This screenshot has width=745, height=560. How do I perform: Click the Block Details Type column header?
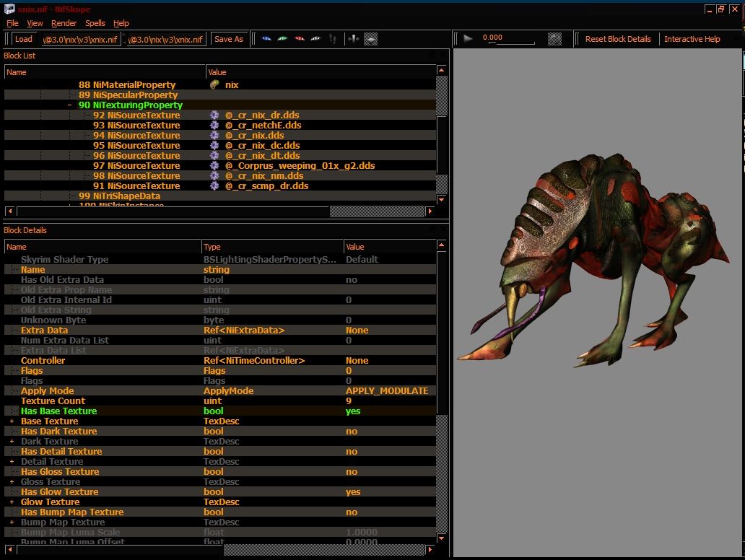click(272, 247)
